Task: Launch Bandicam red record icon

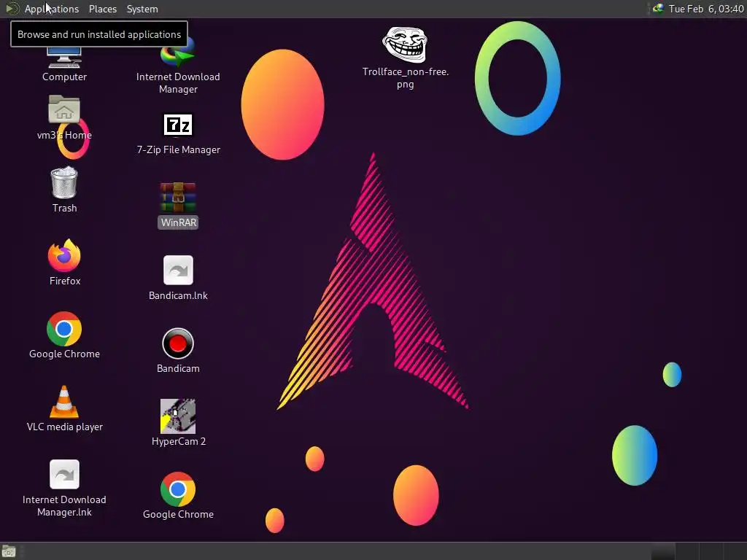Action: (178, 343)
